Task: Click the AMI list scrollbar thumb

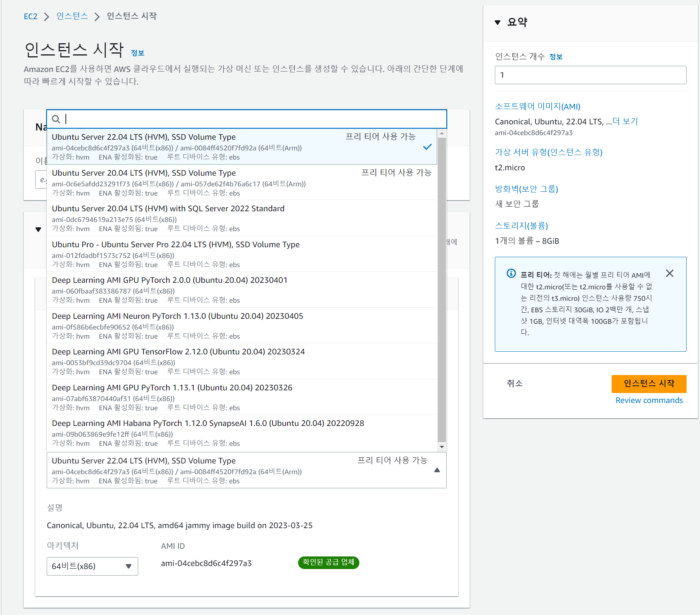Action: 442,289
